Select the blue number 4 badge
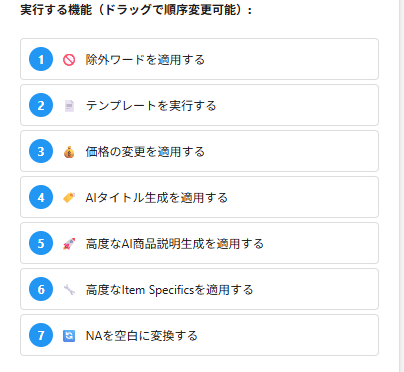 41,197
